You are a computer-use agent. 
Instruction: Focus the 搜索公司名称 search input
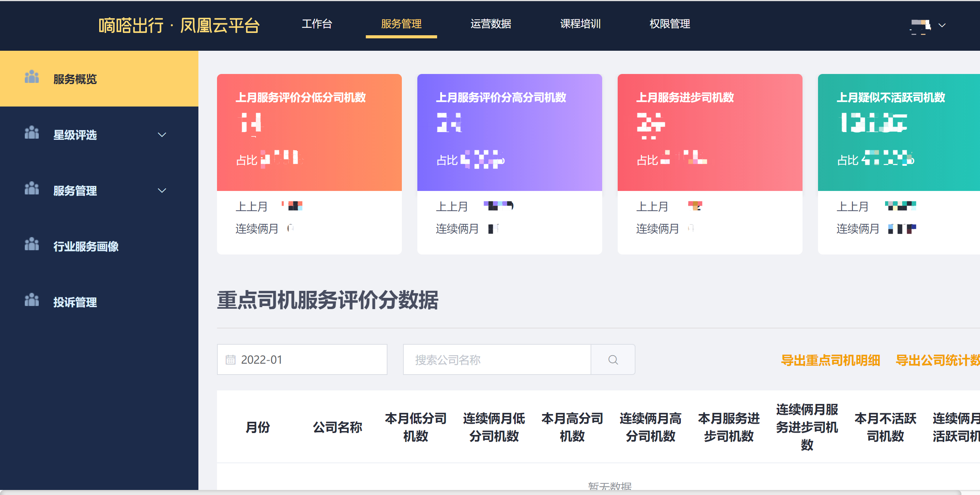pos(497,360)
